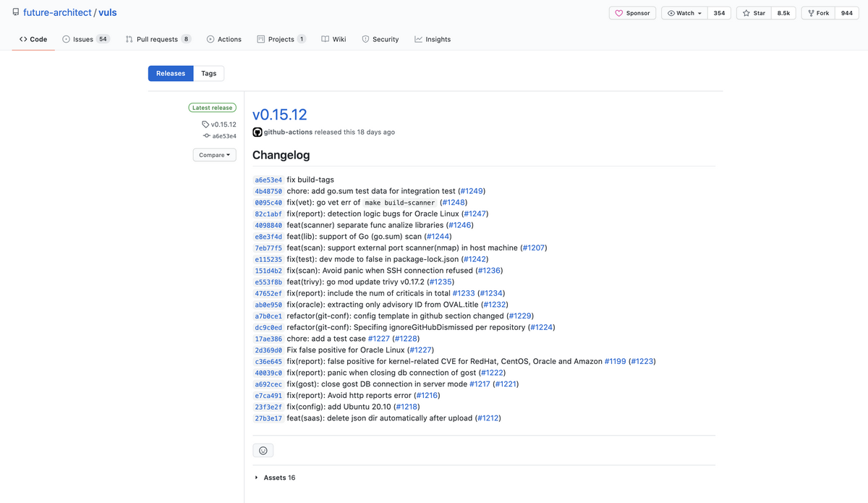
Task: Open commit 7eb77f5
Action: pos(268,248)
